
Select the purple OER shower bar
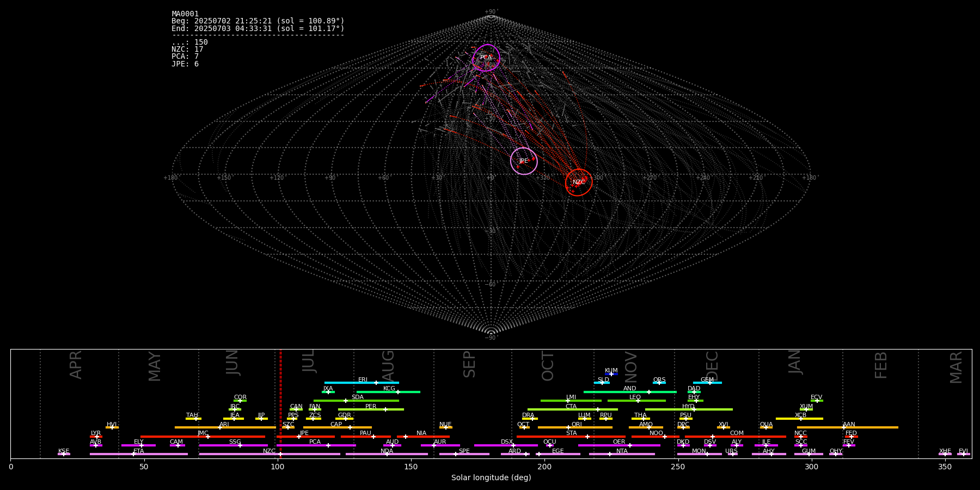click(x=619, y=445)
